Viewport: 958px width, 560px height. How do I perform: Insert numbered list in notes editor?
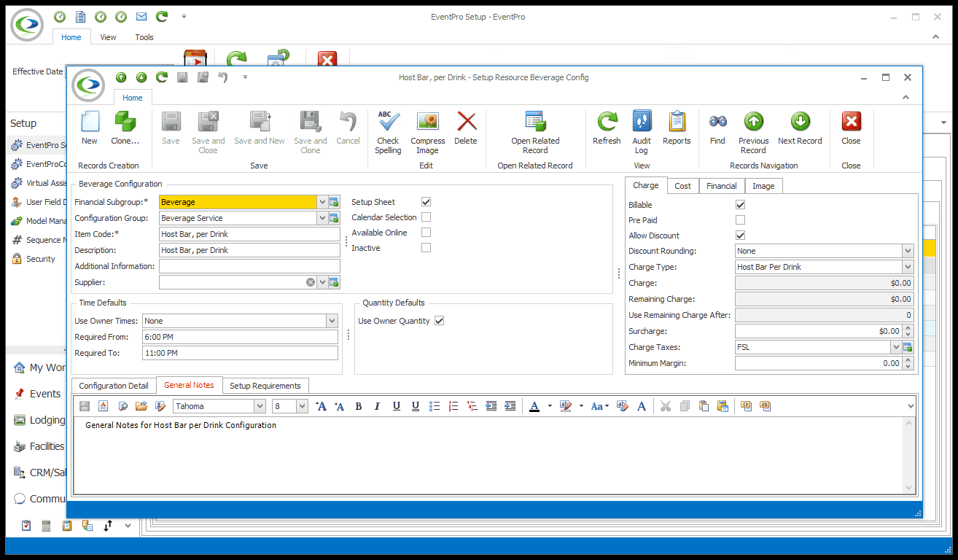coord(453,406)
